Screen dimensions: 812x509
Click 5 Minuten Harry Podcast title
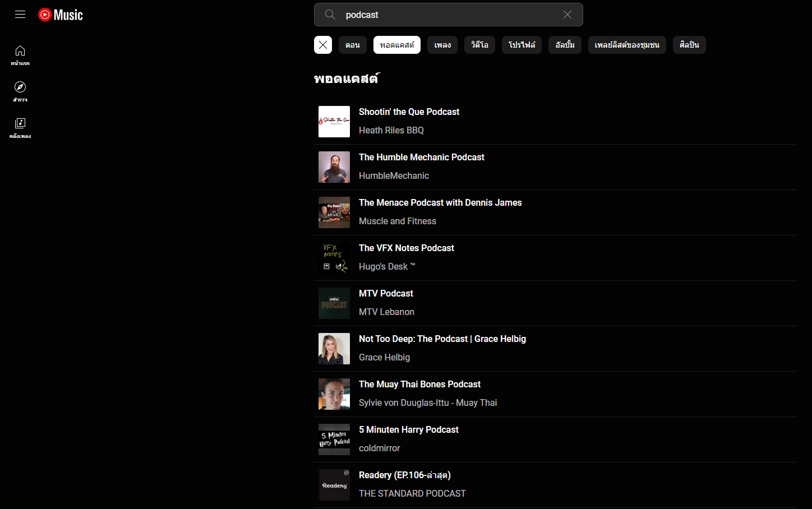click(x=409, y=430)
